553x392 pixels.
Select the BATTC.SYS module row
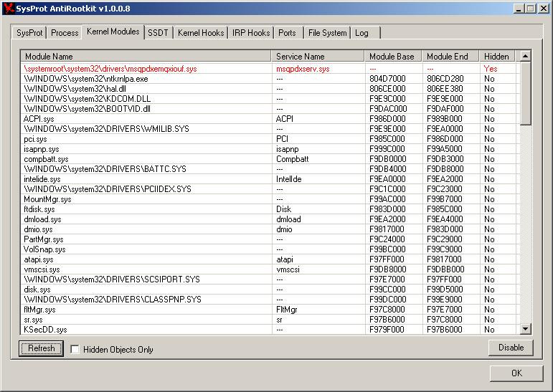point(270,169)
